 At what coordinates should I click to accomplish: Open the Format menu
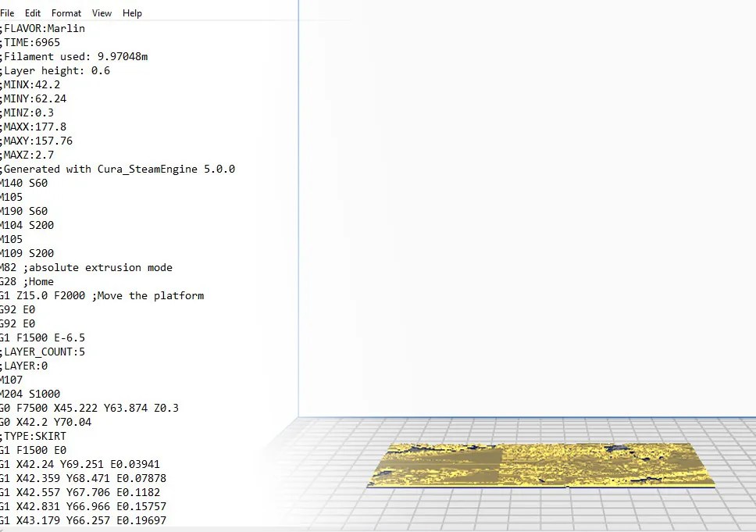66,12
